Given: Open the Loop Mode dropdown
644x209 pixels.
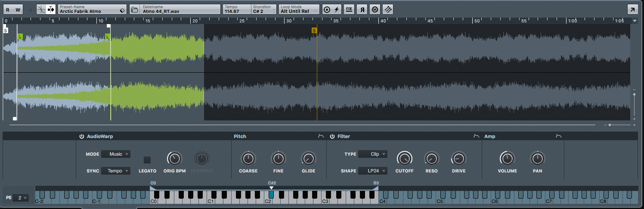Looking at the screenshot, I should pos(299,9).
